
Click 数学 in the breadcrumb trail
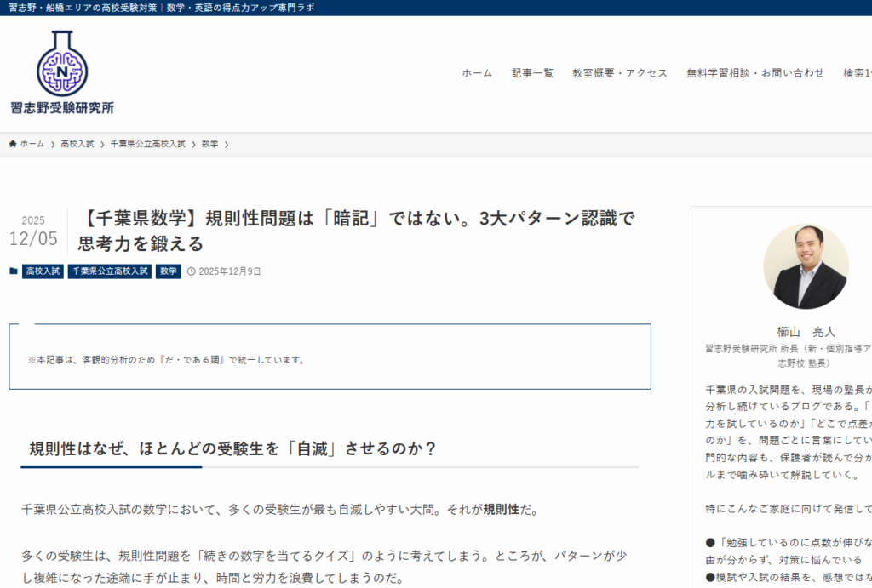(x=209, y=144)
